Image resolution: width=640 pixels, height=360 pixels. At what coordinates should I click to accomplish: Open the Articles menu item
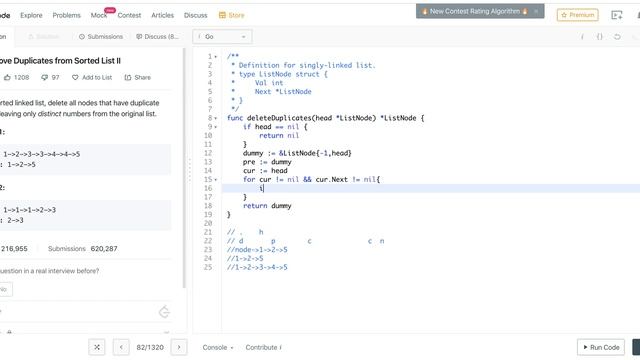point(162,15)
